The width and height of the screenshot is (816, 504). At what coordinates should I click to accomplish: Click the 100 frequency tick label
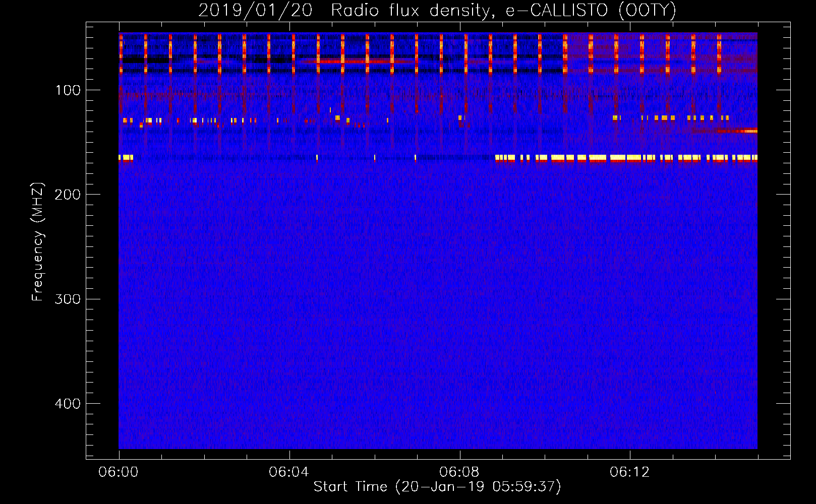point(68,90)
